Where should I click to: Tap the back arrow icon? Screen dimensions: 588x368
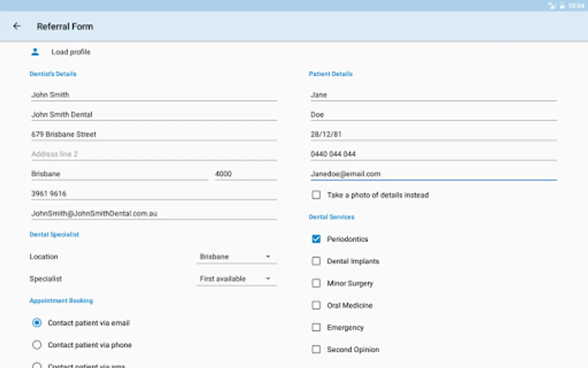pyautogui.click(x=17, y=26)
